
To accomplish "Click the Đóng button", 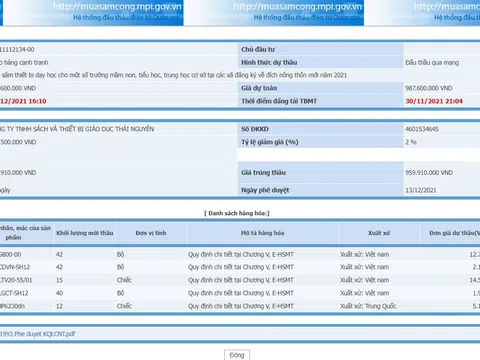I will 237,355.
